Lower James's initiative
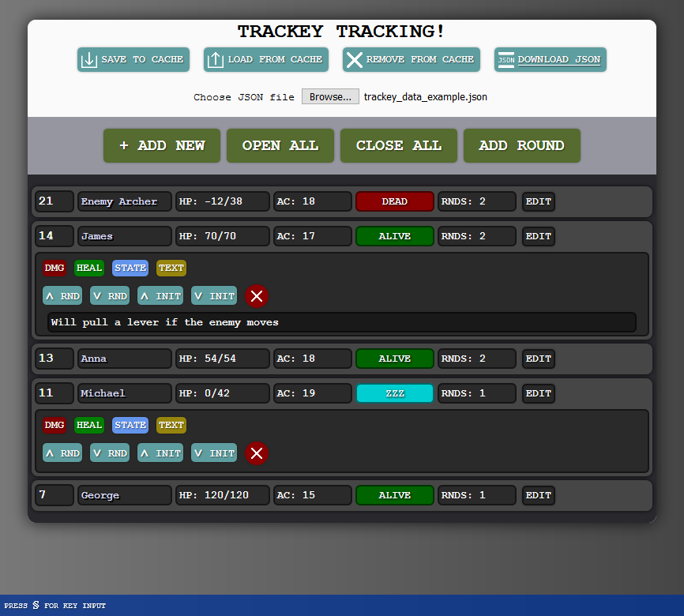Screen dimensions: 684x616 click(214, 296)
